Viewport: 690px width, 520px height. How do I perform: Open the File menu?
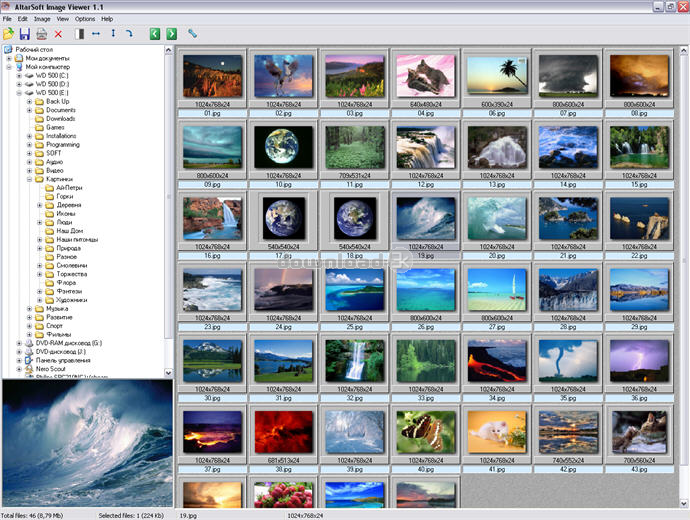point(7,19)
